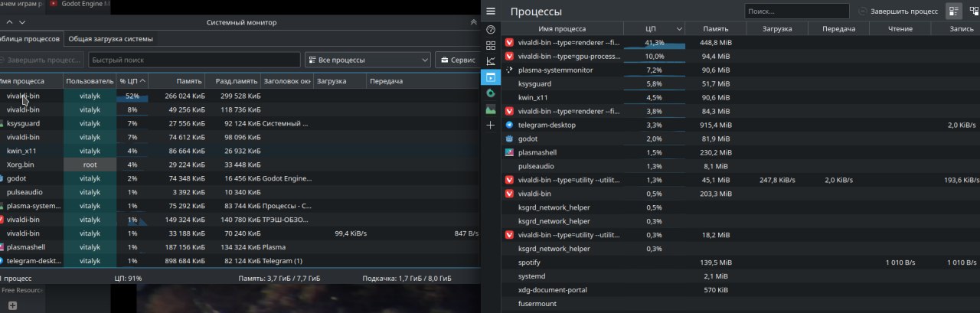Sort by Загрузка column in Процессы window

pos(777,28)
